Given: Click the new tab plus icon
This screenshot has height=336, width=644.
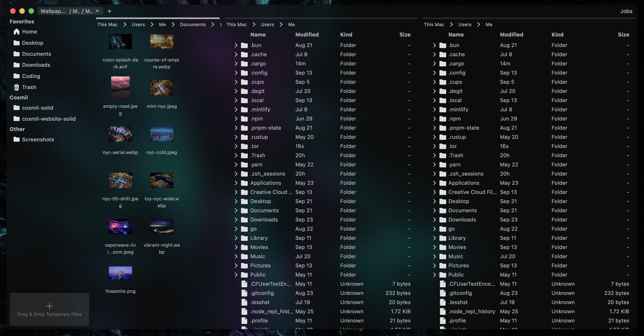Looking at the screenshot, I should [x=109, y=11].
